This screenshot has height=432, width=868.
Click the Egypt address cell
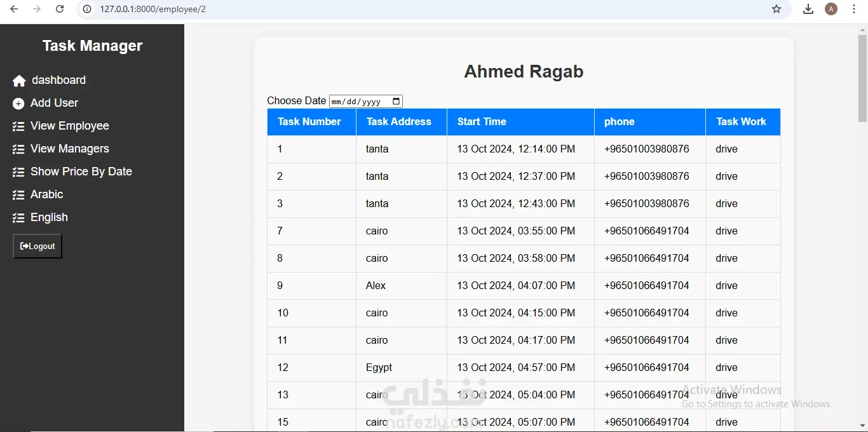pyautogui.click(x=402, y=368)
